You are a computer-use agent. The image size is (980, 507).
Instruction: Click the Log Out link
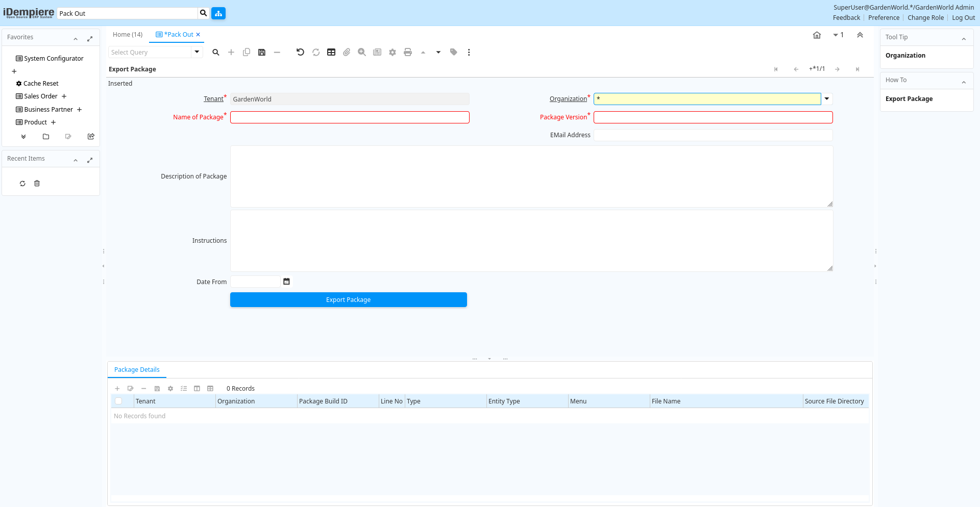click(963, 18)
